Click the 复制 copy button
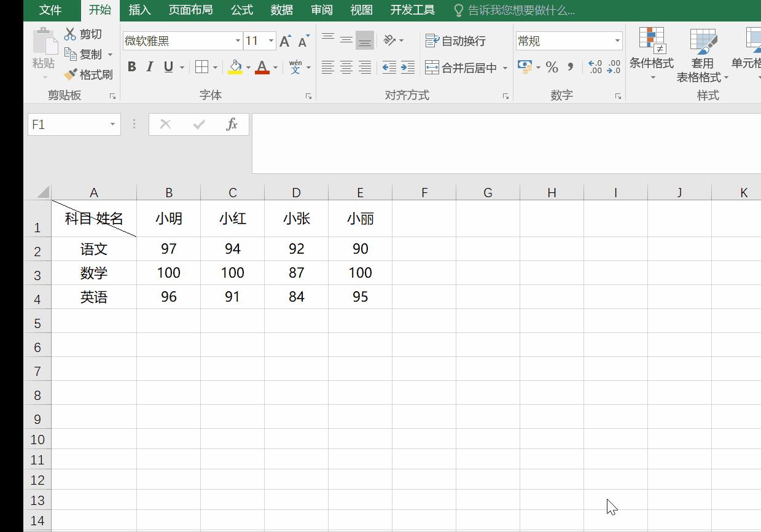 [x=84, y=54]
